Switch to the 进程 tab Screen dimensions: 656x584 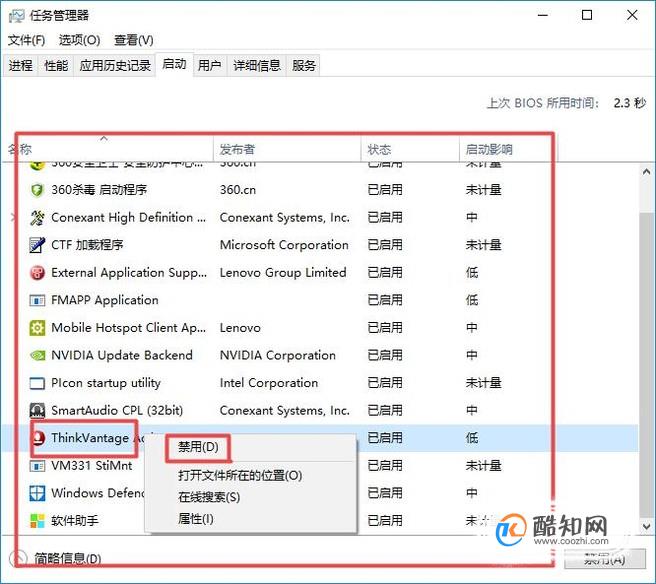click(20, 66)
